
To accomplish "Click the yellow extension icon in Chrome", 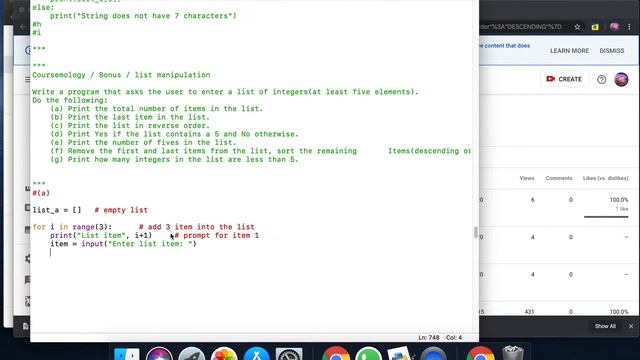I will 595,27.
